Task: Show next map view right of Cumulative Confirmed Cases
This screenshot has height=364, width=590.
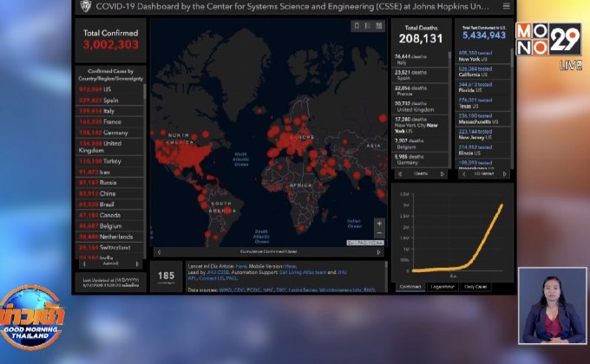Action: (x=378, y=252)
